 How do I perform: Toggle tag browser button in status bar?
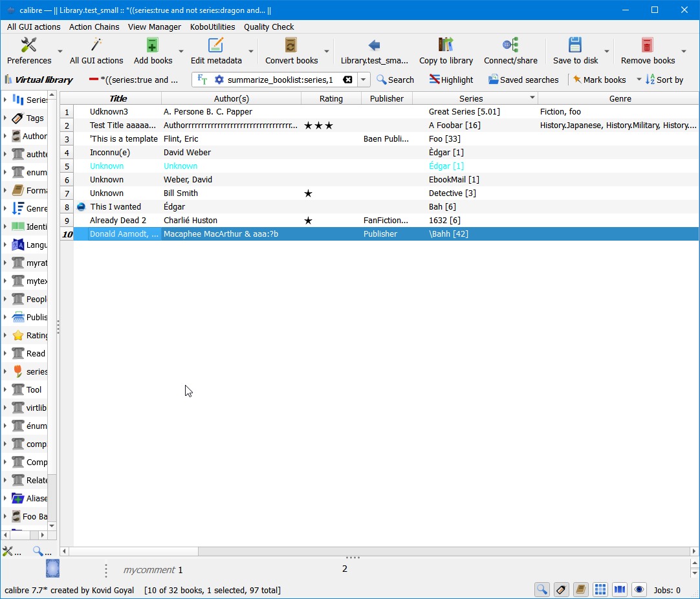click(561, 590)
